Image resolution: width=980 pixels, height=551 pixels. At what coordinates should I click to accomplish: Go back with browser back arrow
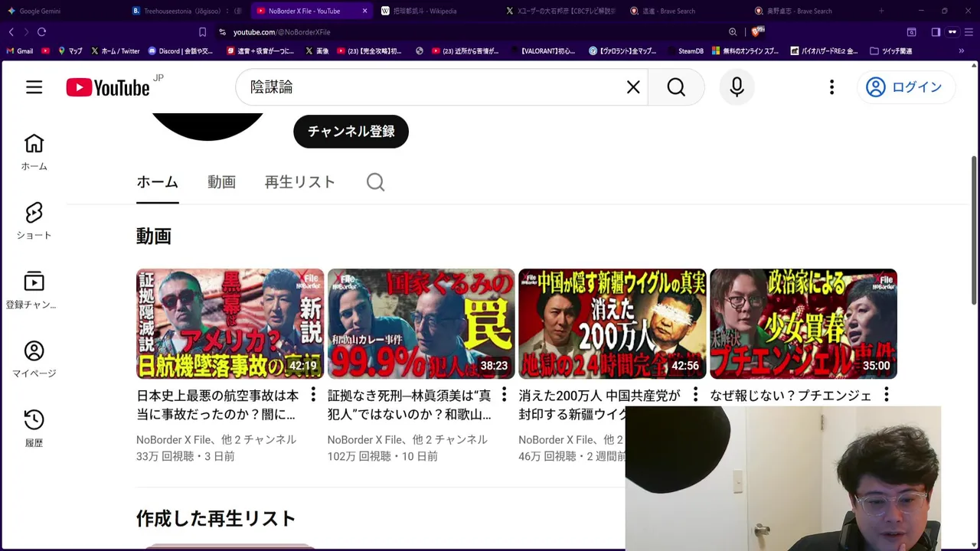pos(11,32)
